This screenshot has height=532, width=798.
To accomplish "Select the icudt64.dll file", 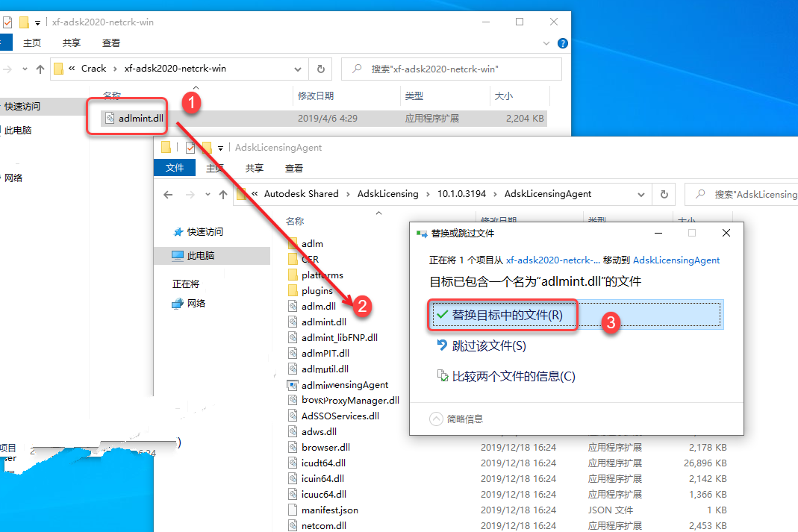I will tap(323, 463).
